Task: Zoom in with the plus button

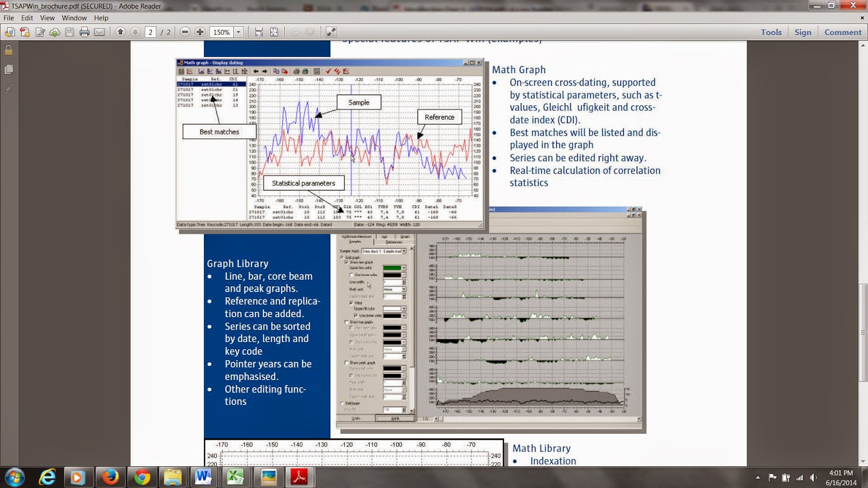Action: pyautogui.click(x=200, y=32)
